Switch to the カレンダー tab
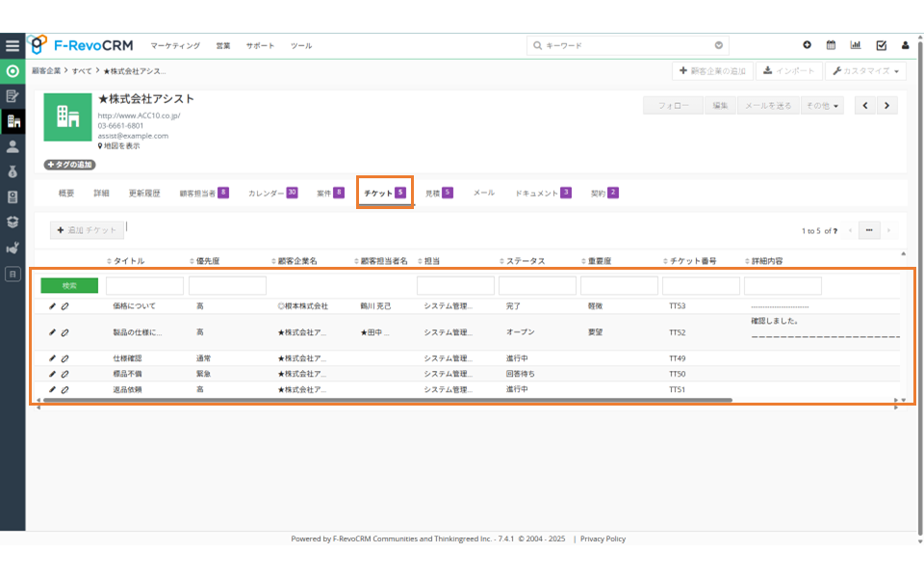Viewport: 924px width, 578px height. pyautogui.click(x=272, y=194)
